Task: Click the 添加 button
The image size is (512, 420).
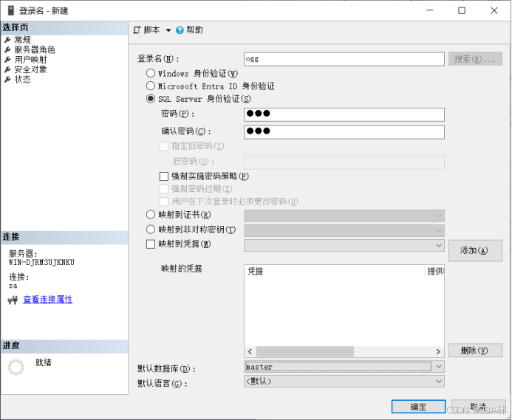Action: coord(475,251)
